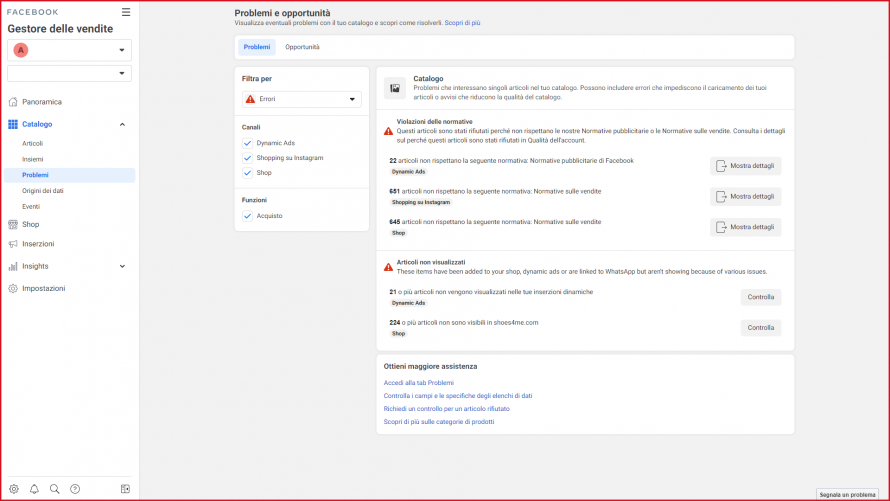The width and height of the screenshot is (890, 501).
Task: Open the help question mark icon
Action: (x=75, y=489)
